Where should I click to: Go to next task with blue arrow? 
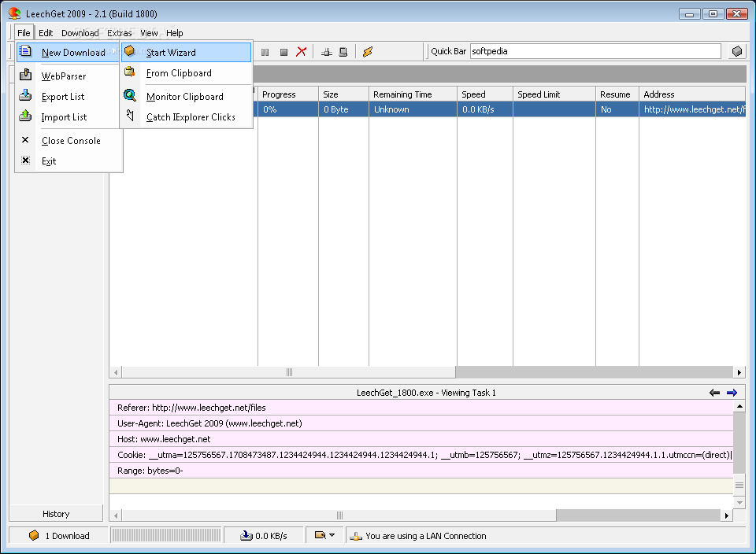[732, 393]
